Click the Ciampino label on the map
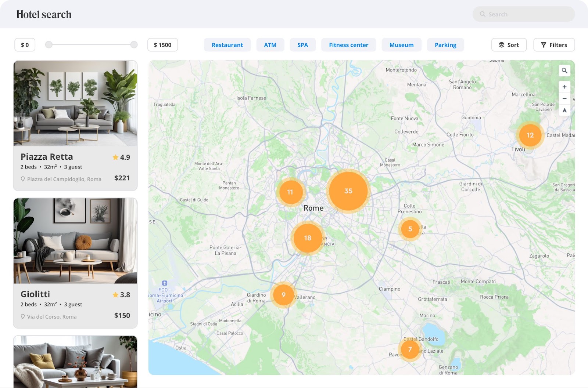This screenshot has height=388, width=588. point(390,289)
